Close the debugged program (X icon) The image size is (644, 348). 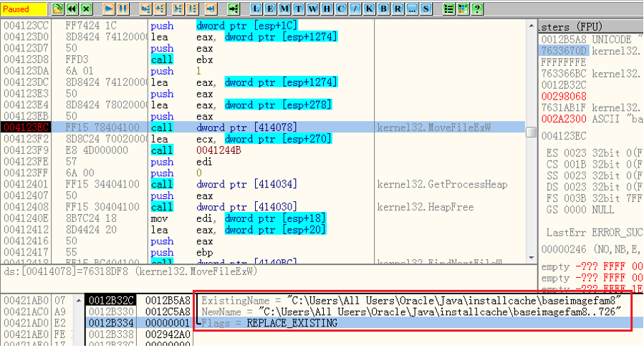pos(86,9)
